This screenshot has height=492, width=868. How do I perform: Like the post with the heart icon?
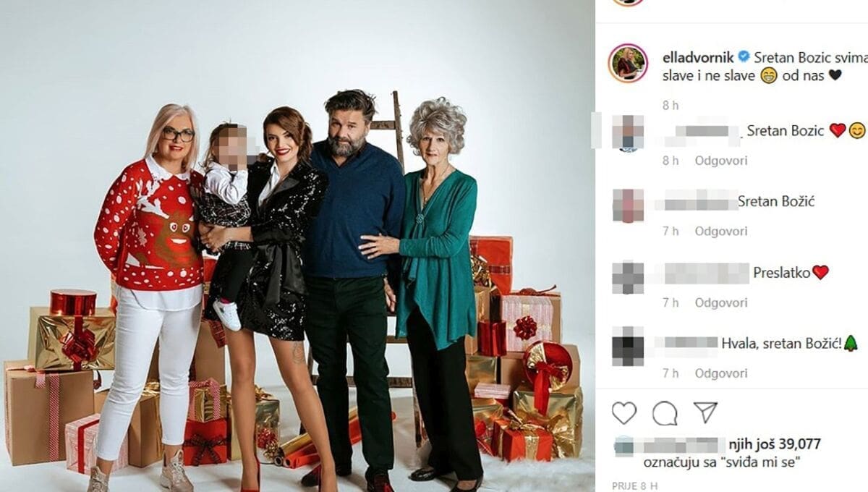(624, 412)
